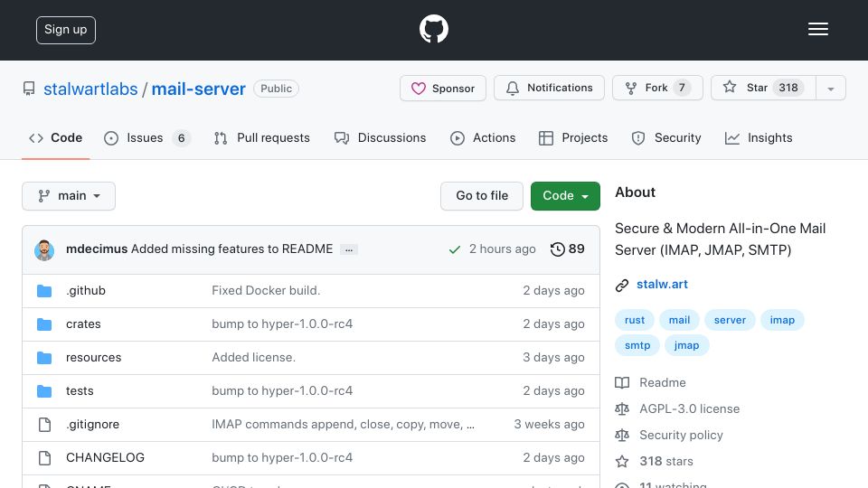Screen dimensions: 868x488
Task: Open the main branch dropdown
Action: pyautogui.click(x=69, y=196)
